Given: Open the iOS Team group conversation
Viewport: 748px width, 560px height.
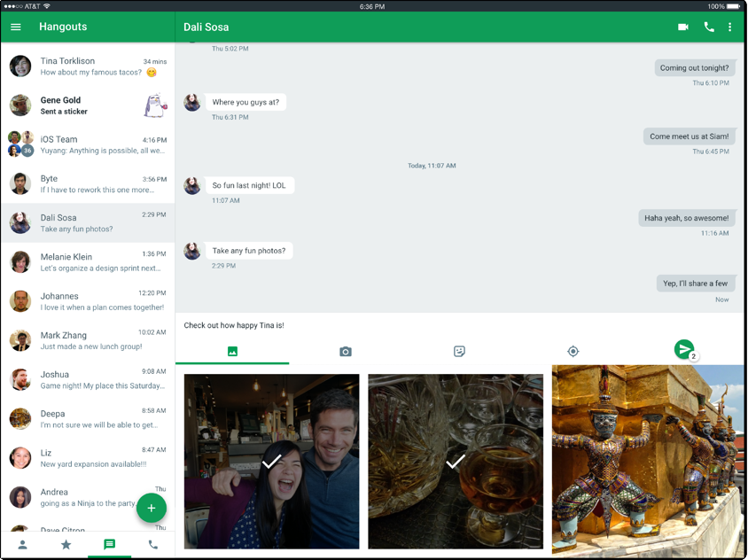Looking at the screenshot, I should point(88,144).
